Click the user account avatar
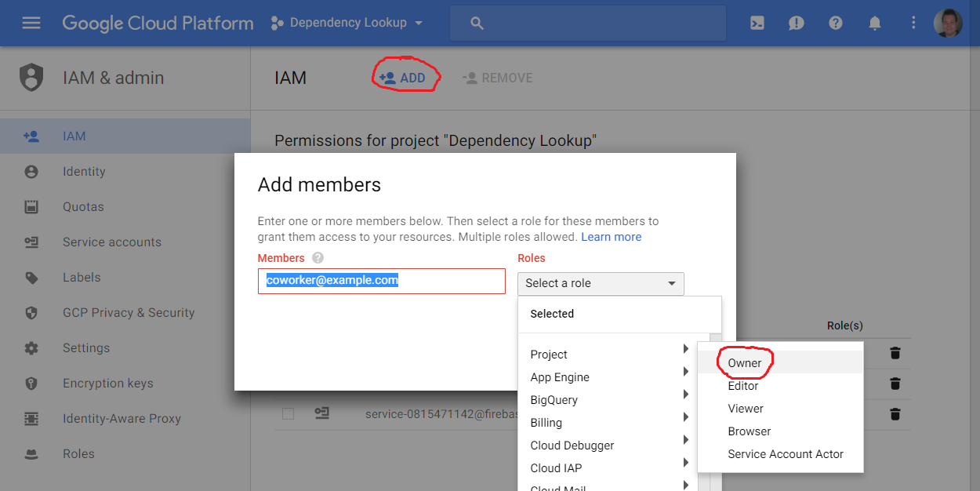Image resolution: width=980 pixels, height=491 pixels. tap(948, 23)
